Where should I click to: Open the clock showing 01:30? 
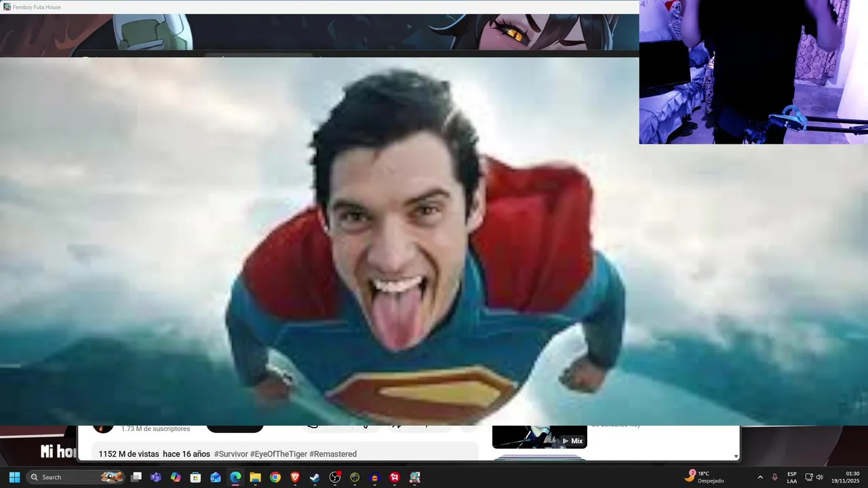pyautogui.click(x=846, y=477)
